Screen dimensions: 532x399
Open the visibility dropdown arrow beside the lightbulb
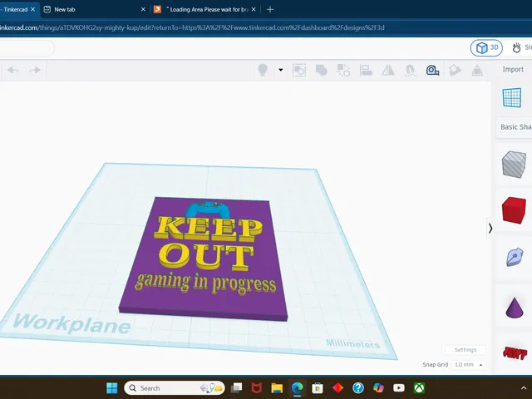(281, 70)
